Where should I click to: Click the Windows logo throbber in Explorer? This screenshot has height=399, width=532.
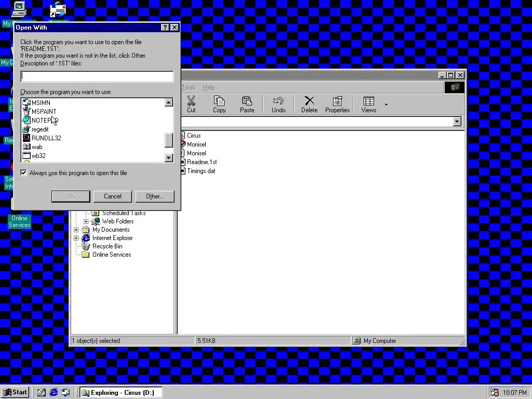[x=455, y=87]
